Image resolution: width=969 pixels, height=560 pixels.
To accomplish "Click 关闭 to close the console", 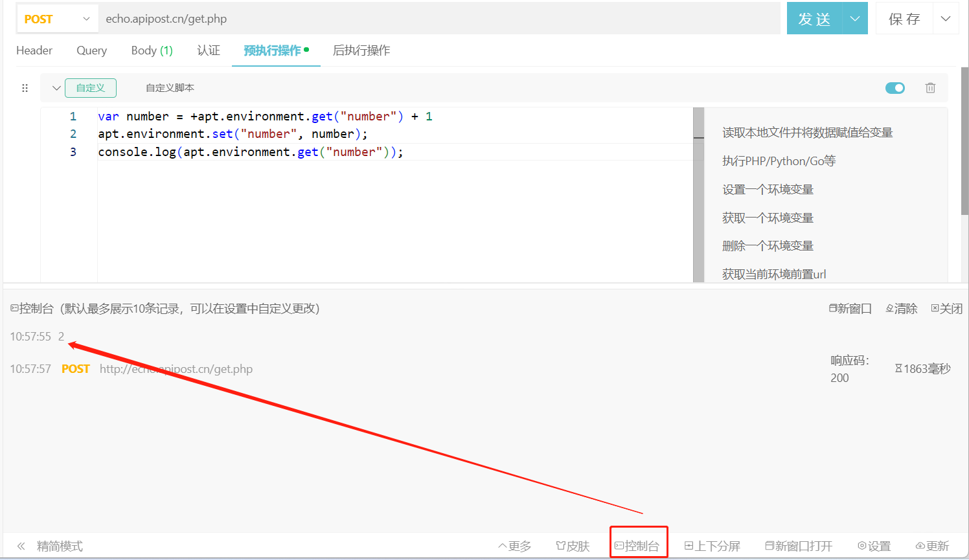I will [x=947, y=309].
